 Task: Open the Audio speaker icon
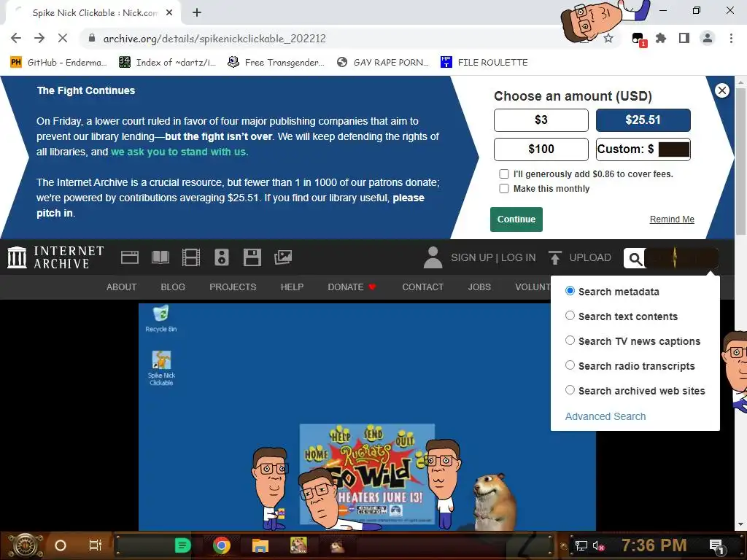[x=222, y=257]
